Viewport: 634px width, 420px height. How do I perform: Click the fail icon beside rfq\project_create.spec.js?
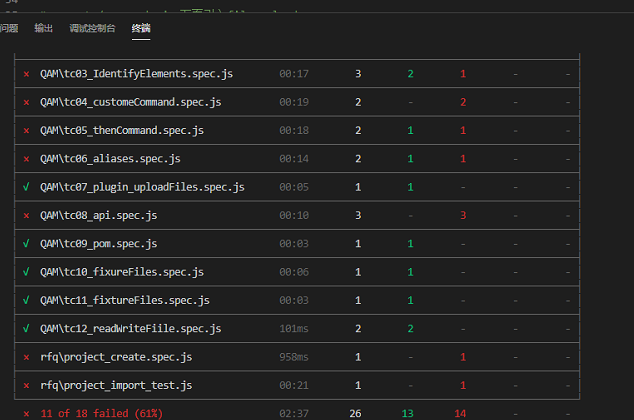26,357
